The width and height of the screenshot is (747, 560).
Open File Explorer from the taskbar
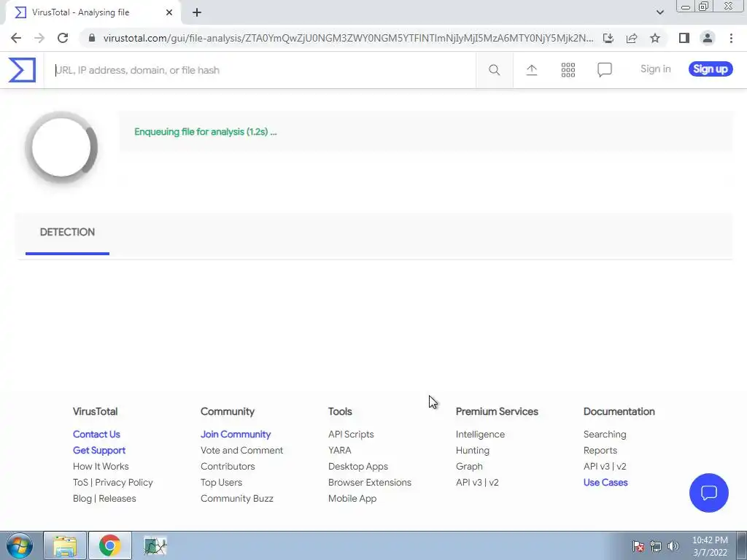[65, 545]
